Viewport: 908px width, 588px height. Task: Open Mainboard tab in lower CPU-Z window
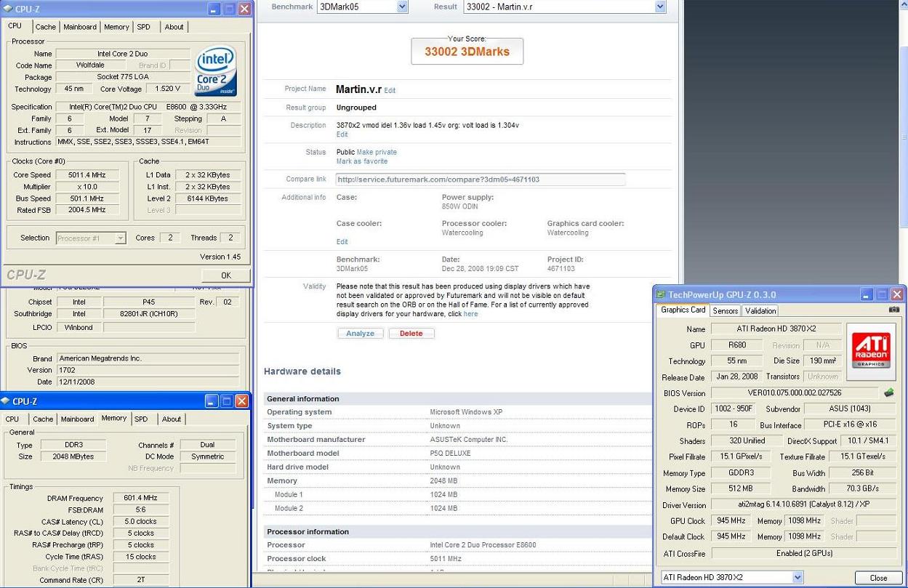tap(77, 419)
